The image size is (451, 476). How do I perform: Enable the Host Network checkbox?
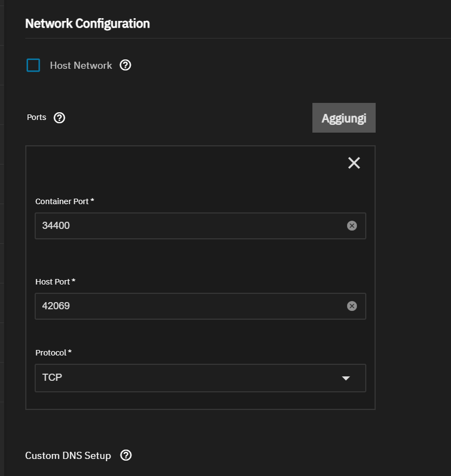coord(34,65)
